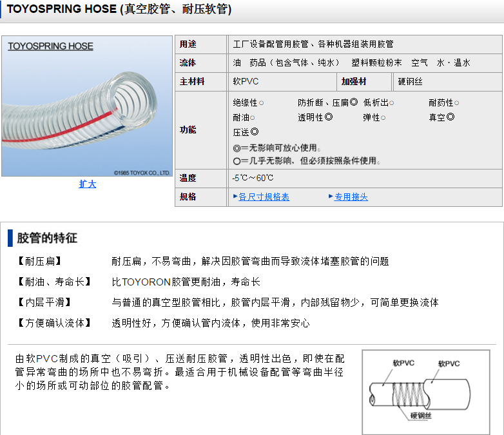Click the 【耐油、寿命长】 feature label

pos(54,282)
